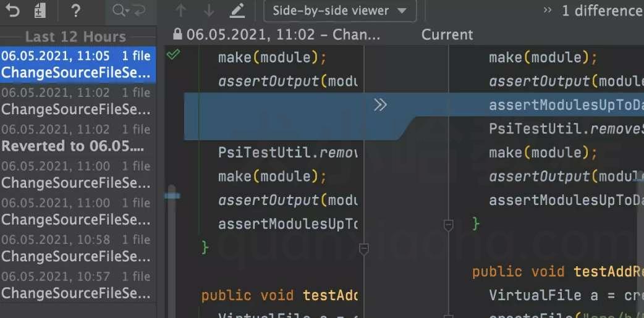Collapse the right pane method fold marker
Screen dimensions: 644x318
(x=449, y=224)
